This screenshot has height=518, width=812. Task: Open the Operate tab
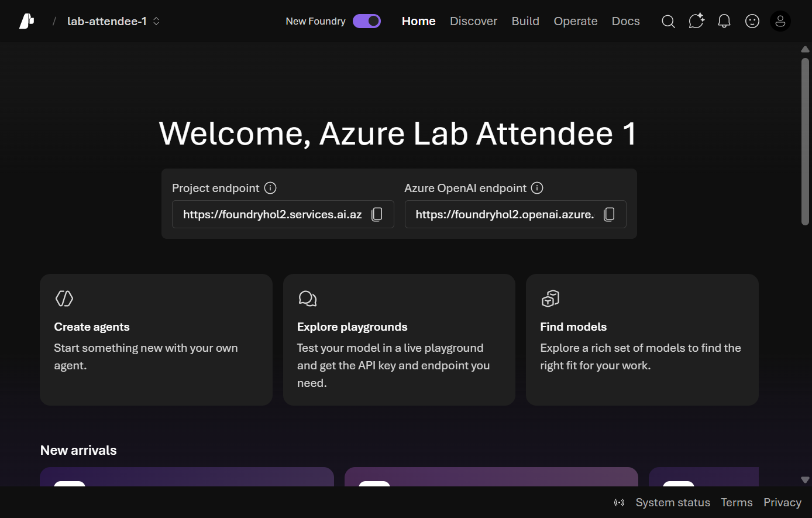[576, 21]
